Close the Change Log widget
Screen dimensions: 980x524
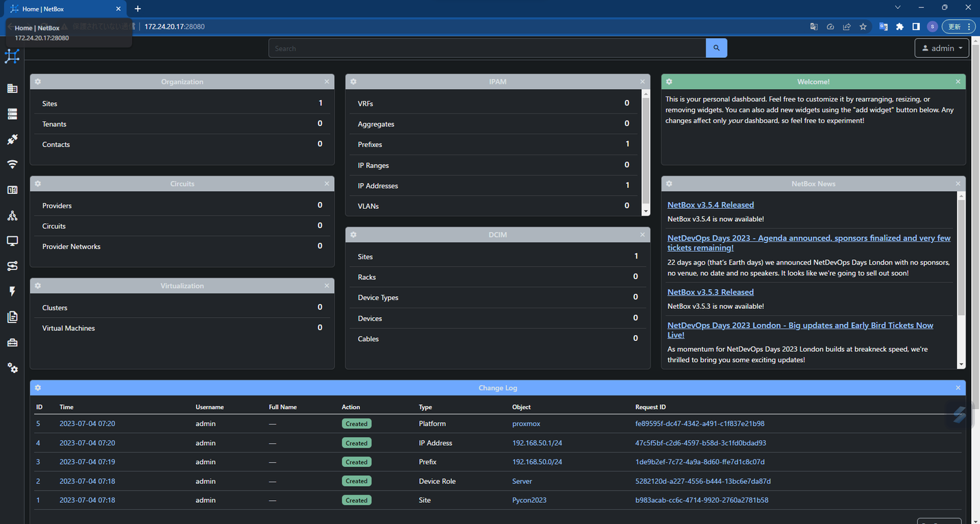coord(958,388)
